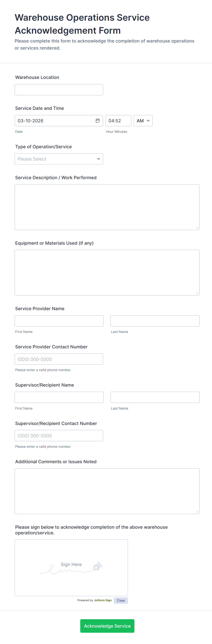Screen dimensions: 212x644
Task: Focus Service Provider Contact Number field
Action: coord(59,359)
